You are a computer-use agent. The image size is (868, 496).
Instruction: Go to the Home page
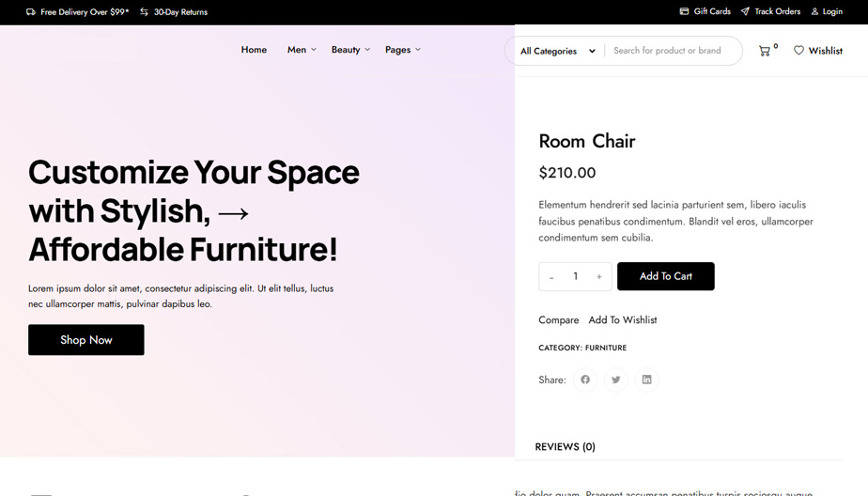pyautogui.click(x=254, y=50)
